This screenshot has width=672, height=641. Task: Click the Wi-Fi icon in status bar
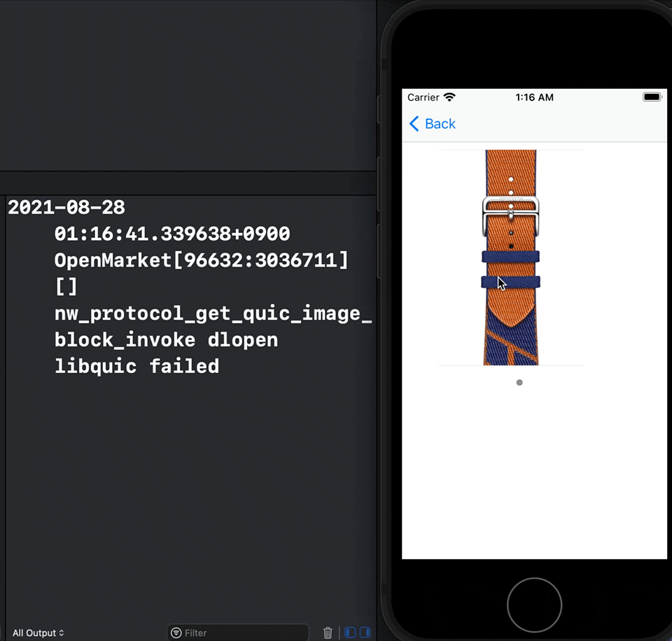(449, 97)
